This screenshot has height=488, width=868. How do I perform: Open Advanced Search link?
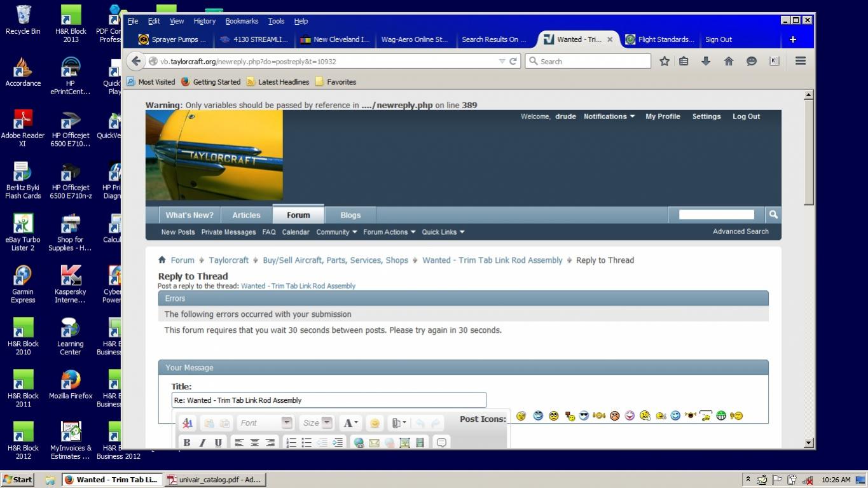[x=740, y=232]
